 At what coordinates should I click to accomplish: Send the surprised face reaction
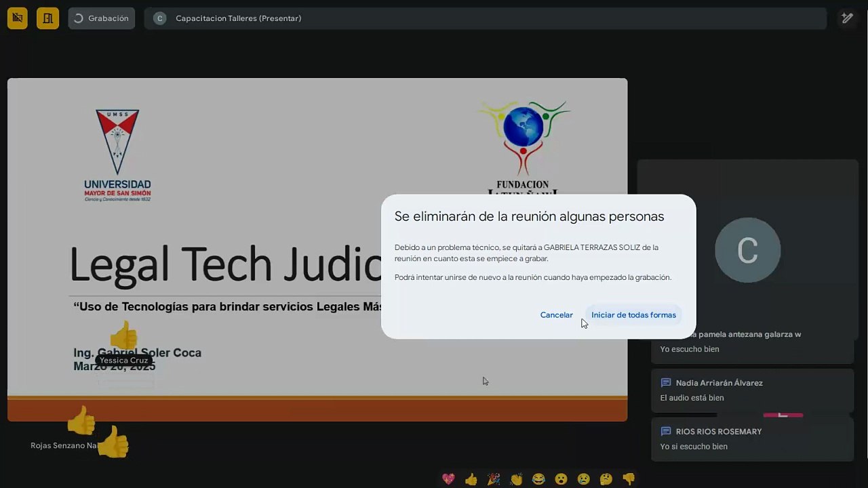[561, 479]
